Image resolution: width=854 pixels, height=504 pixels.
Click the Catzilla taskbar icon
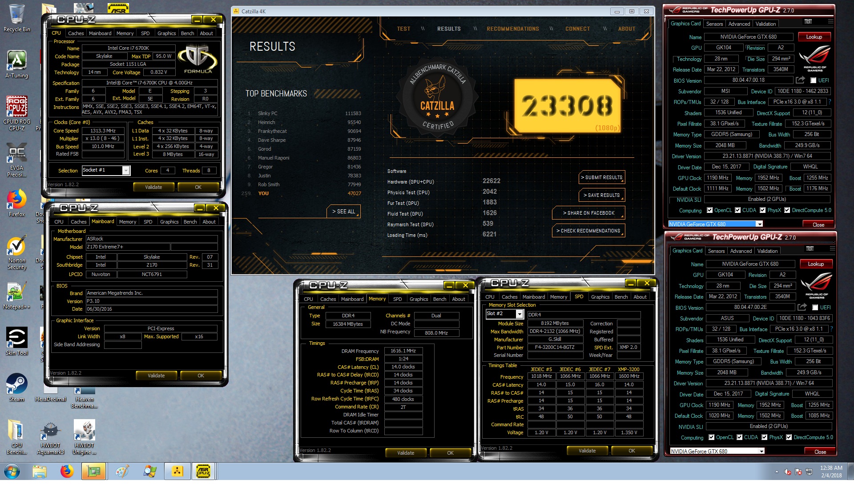[177, 471]
